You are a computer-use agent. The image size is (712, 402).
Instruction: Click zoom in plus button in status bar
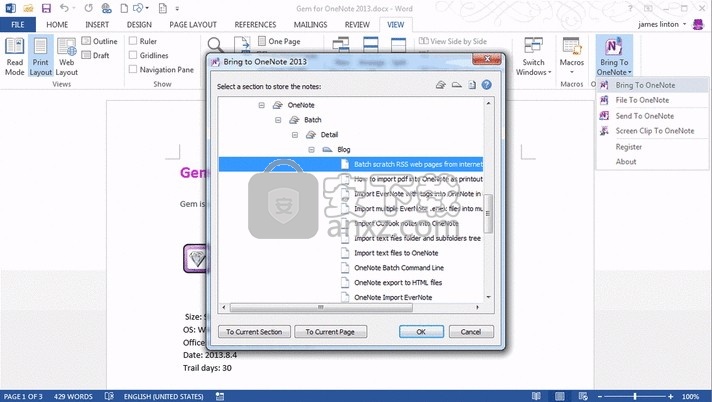point(670,396)
